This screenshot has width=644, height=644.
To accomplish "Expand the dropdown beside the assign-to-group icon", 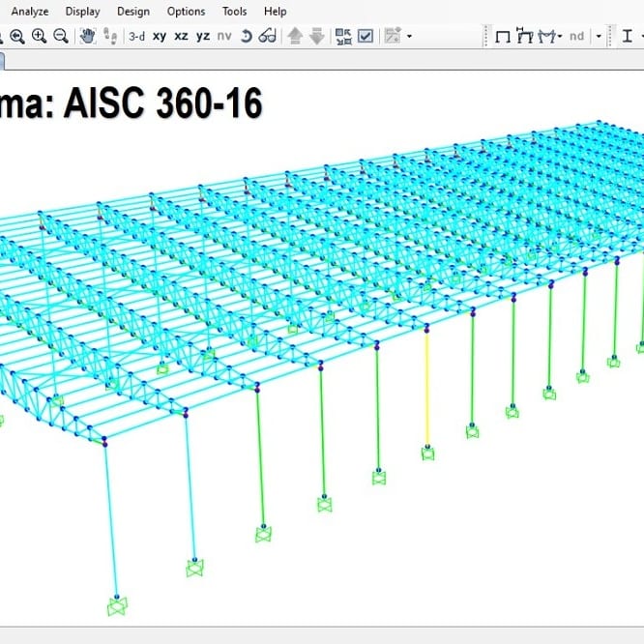I will click(409, 37).
